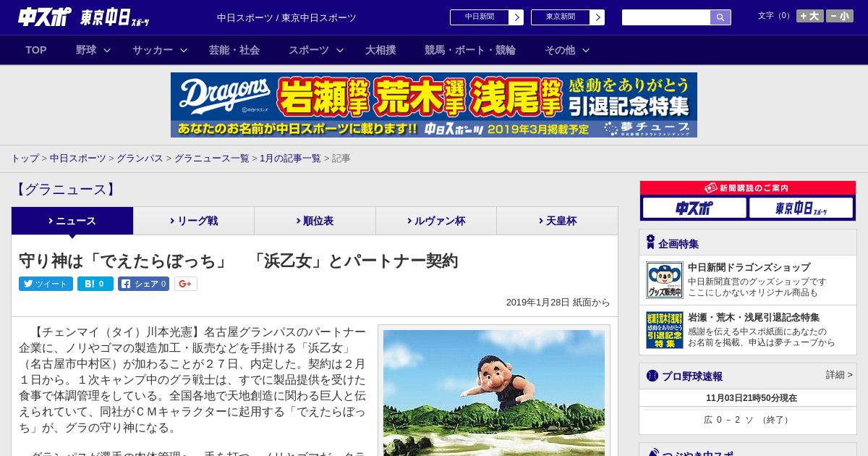Go to グラニュース一覧 in the breadcrumb

pos(212,159)
